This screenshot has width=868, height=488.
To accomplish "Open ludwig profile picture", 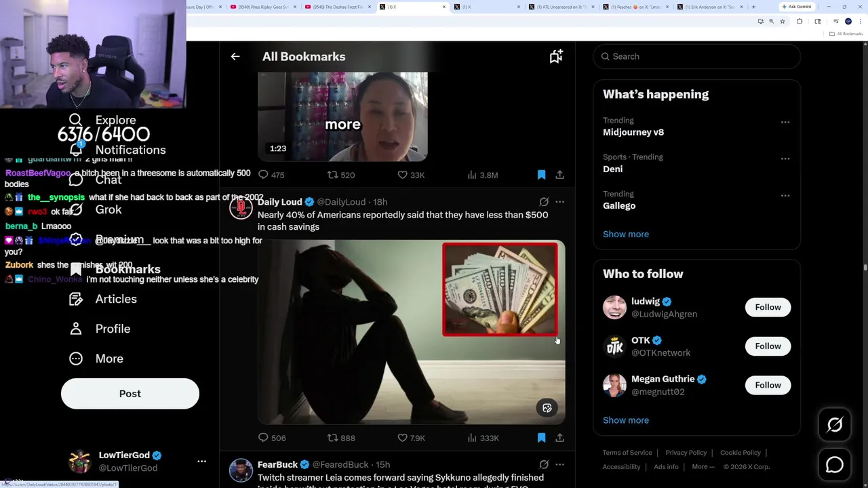I will [615, 308].
